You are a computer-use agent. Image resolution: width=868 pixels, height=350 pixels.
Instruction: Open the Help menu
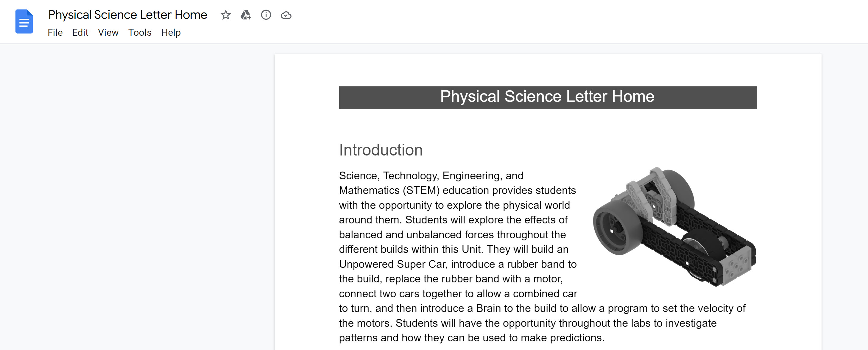point(171,32)
